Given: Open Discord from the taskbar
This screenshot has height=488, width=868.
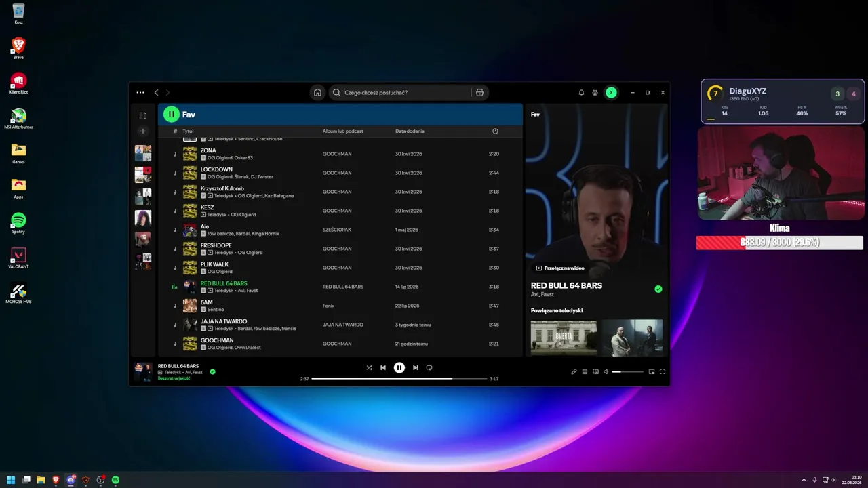Looking at the screenshot, I should pyautogui.click(x=71, y=480).
